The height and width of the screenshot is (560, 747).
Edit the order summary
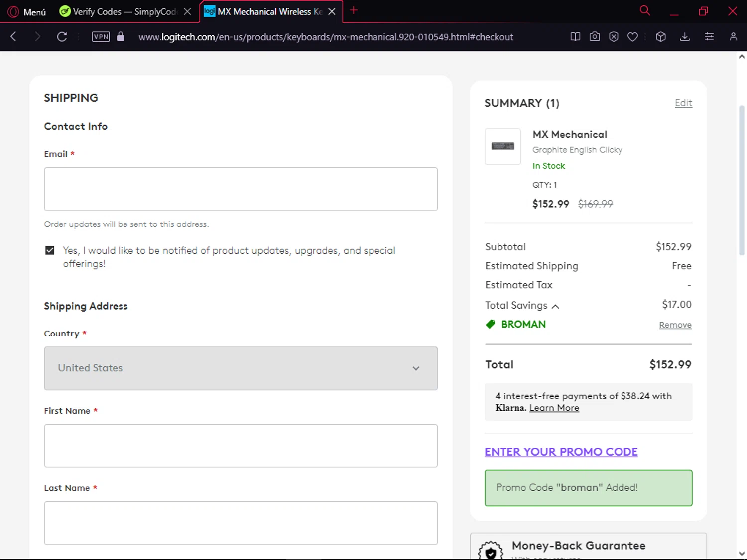tap(683, 103)
